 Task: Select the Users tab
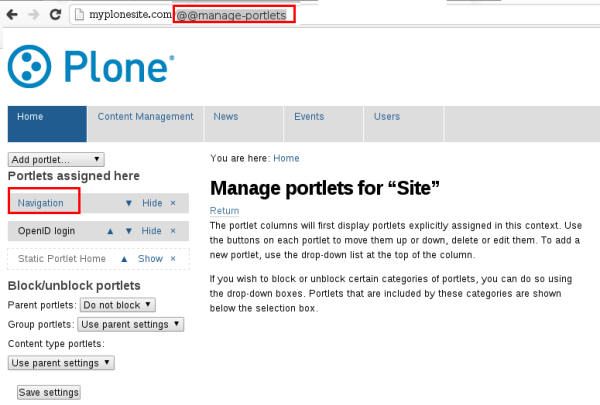[403, 124]
